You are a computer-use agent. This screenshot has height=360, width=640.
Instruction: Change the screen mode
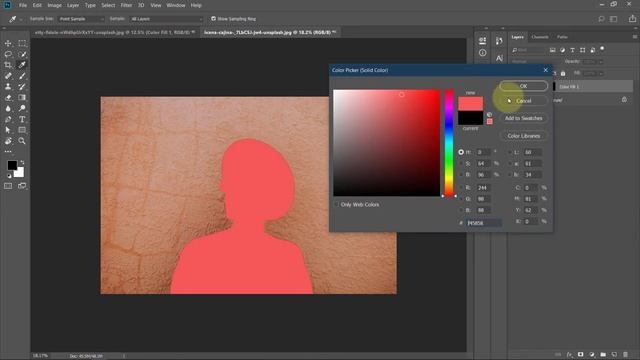(x=22, y=186)
